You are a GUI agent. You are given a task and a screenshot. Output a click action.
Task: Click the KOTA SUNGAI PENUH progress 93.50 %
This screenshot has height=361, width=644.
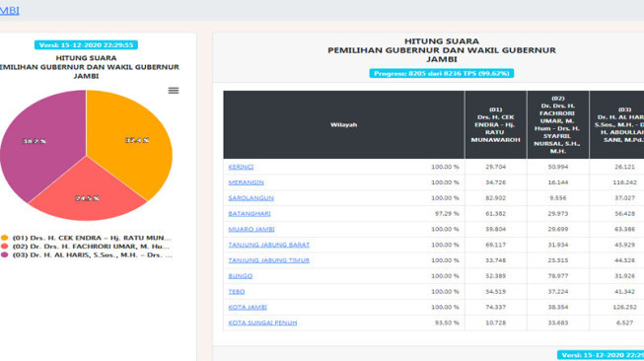tap(447, 323)
